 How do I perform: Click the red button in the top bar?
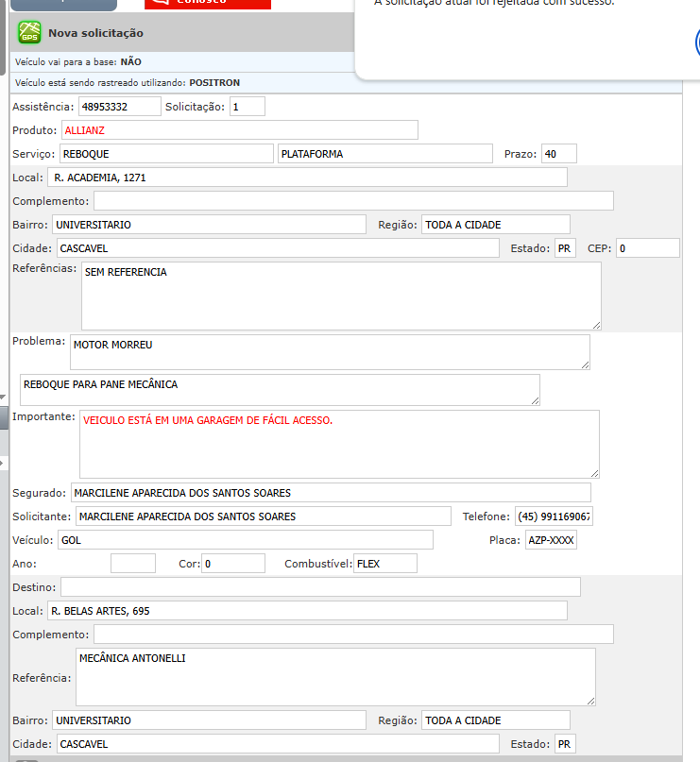(208, 4)
